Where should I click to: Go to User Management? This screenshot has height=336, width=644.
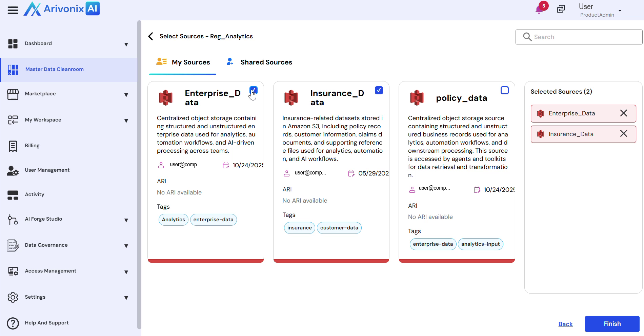pos(47,170)
